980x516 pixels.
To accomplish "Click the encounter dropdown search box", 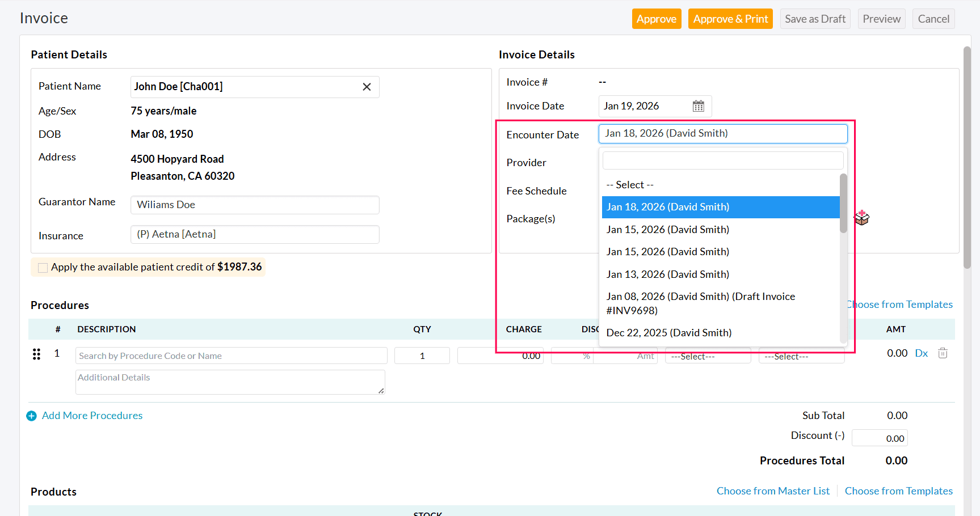I will [722, 160].
